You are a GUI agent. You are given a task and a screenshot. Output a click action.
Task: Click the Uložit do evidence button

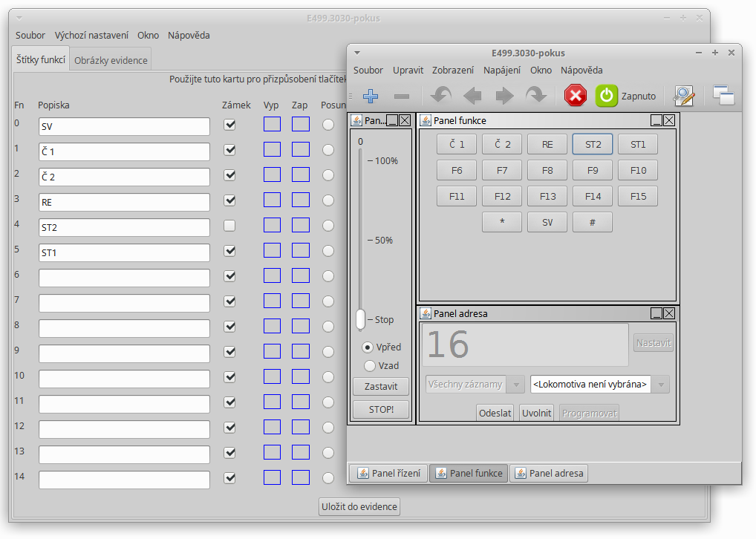[x=359, y=507]
